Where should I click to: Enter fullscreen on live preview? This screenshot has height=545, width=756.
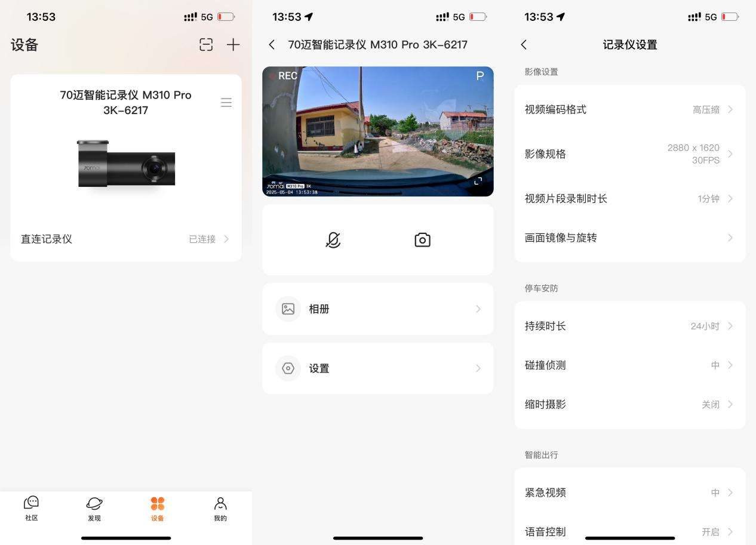pyautogui.click(x=478, y=181)
